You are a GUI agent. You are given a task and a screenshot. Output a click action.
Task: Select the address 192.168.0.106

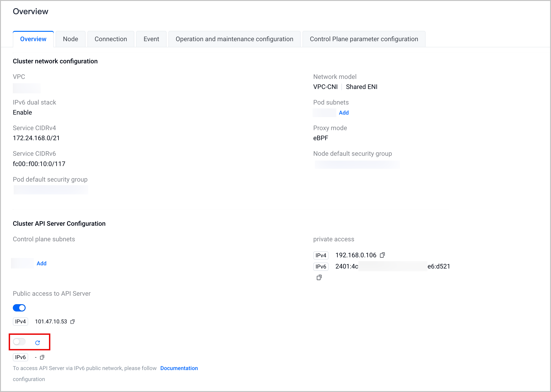pyautogui.click(x=356, y=255)
